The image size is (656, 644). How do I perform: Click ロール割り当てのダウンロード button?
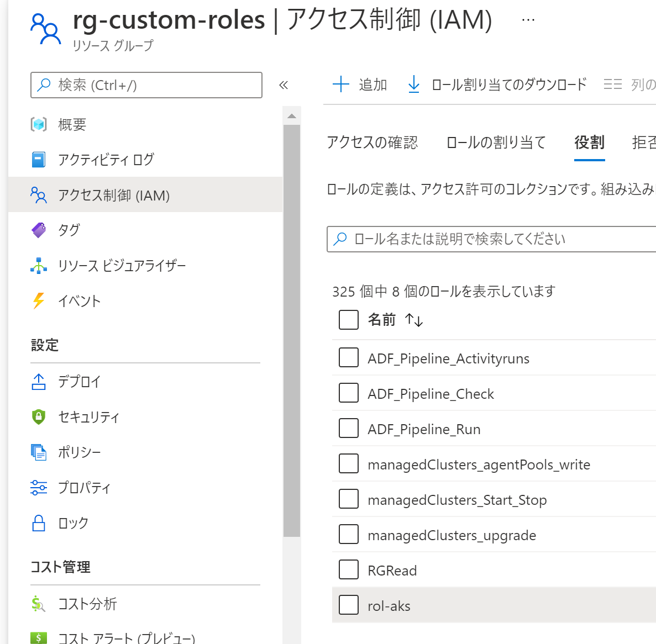(497, 85)
